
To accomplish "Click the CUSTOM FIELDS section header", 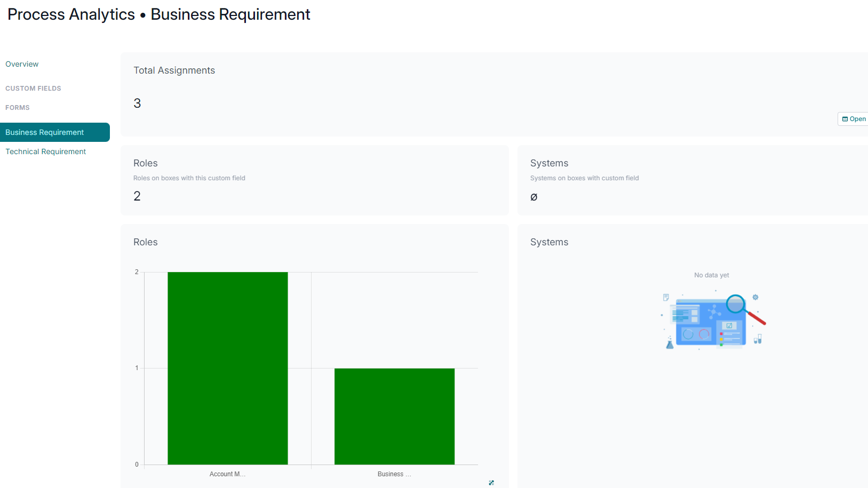I will [33, 89].
